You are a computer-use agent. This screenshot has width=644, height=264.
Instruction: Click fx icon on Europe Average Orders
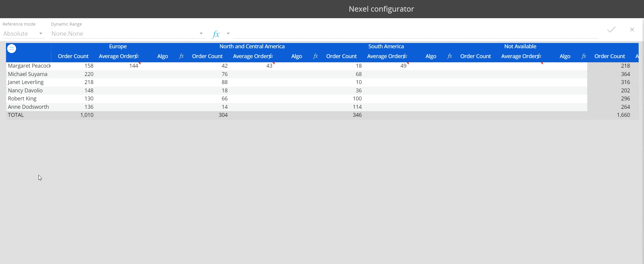(137, 56)
